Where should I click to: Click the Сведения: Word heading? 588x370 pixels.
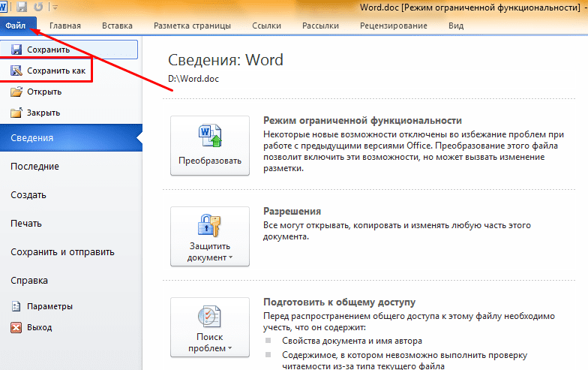[226, 60]
